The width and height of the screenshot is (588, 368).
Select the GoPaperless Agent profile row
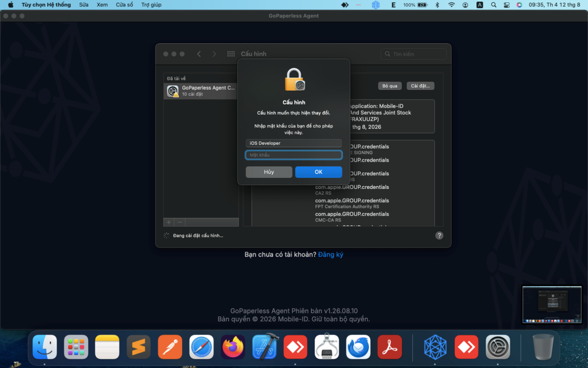tap(201, 91)
